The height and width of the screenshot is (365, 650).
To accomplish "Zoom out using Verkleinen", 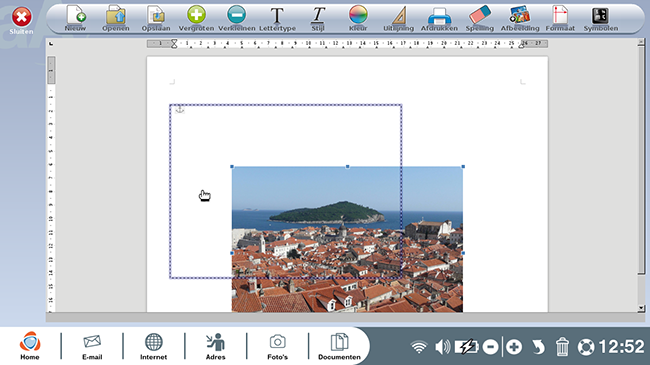I will pyautogui.click(x=236, y=18).
